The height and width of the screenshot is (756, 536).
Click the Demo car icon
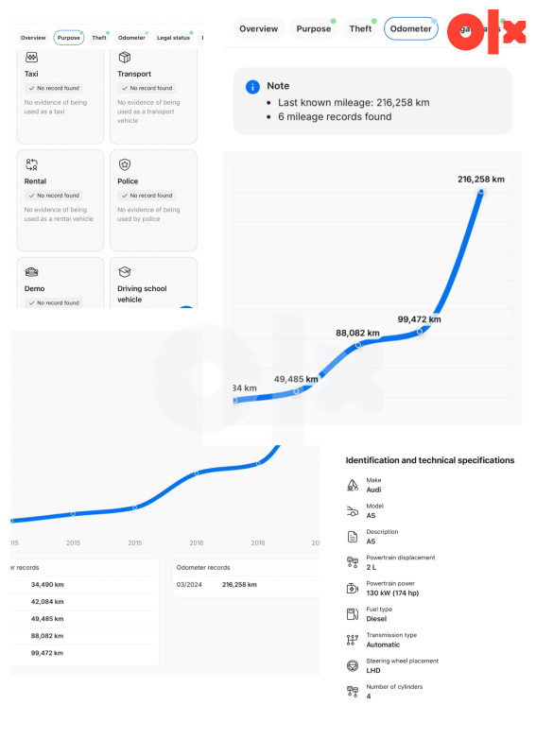click(31, 272)
